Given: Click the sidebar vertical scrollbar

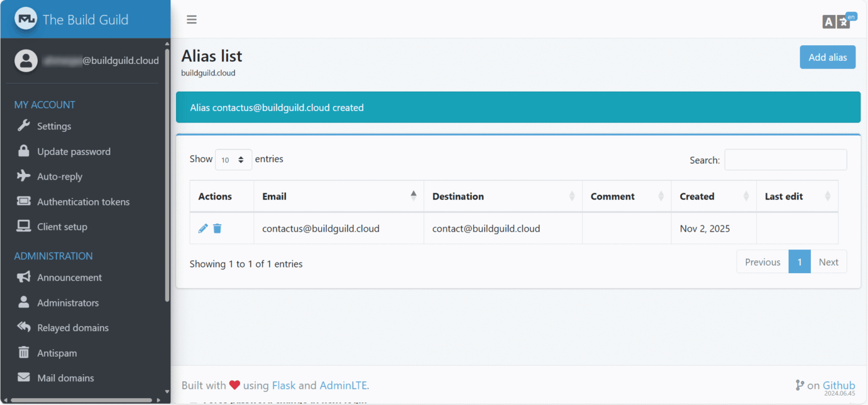Looking at the screenshot, I should click(167, 173).
